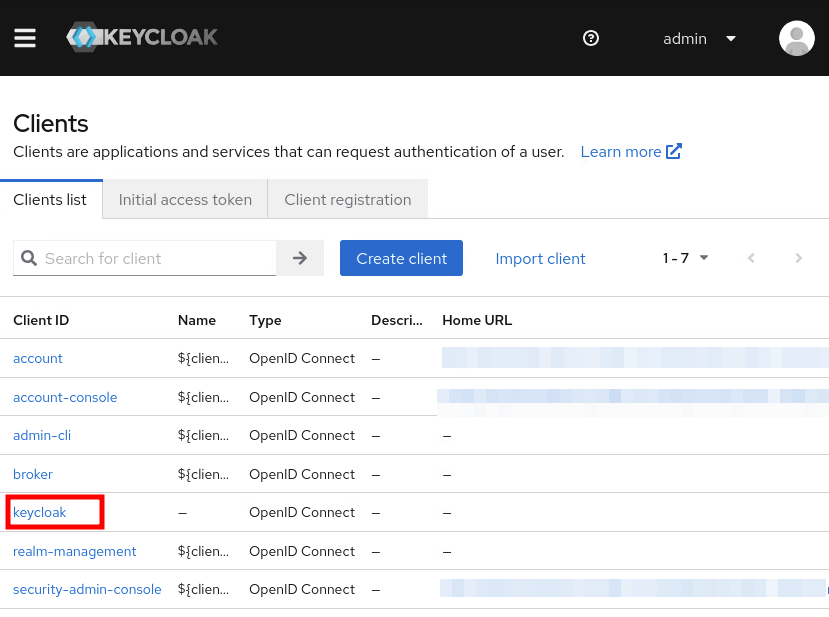
Task: Open the security-admin-console row Home URL
Action: pyautogui.click(x=633, y=588)
